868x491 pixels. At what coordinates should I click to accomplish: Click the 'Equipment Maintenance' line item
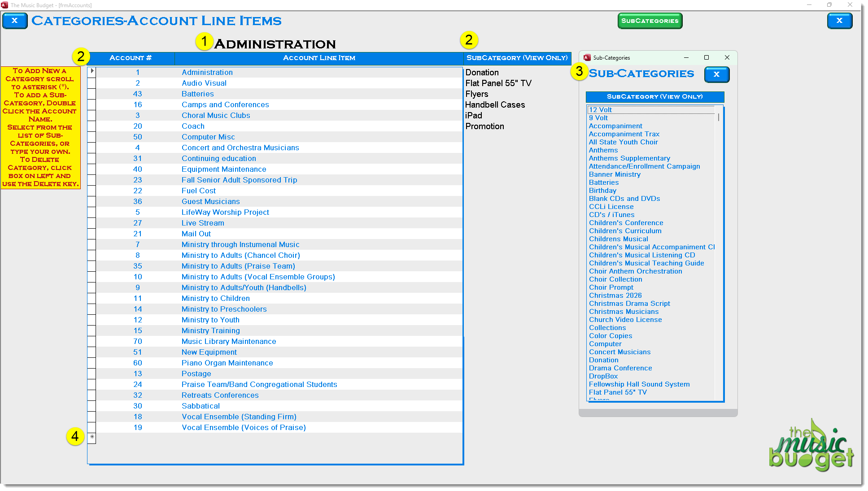click(x=224, y=169)
